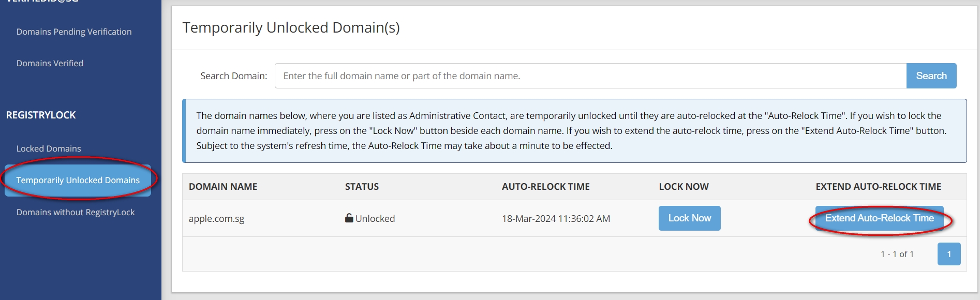Open the Locked Domains sidebar item
Viewport: 980px width, 300px height.
49,148
